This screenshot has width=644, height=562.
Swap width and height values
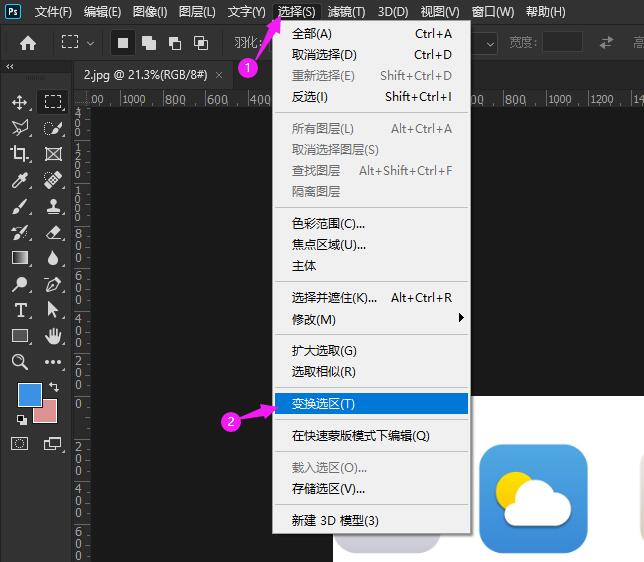click(606, 42)
